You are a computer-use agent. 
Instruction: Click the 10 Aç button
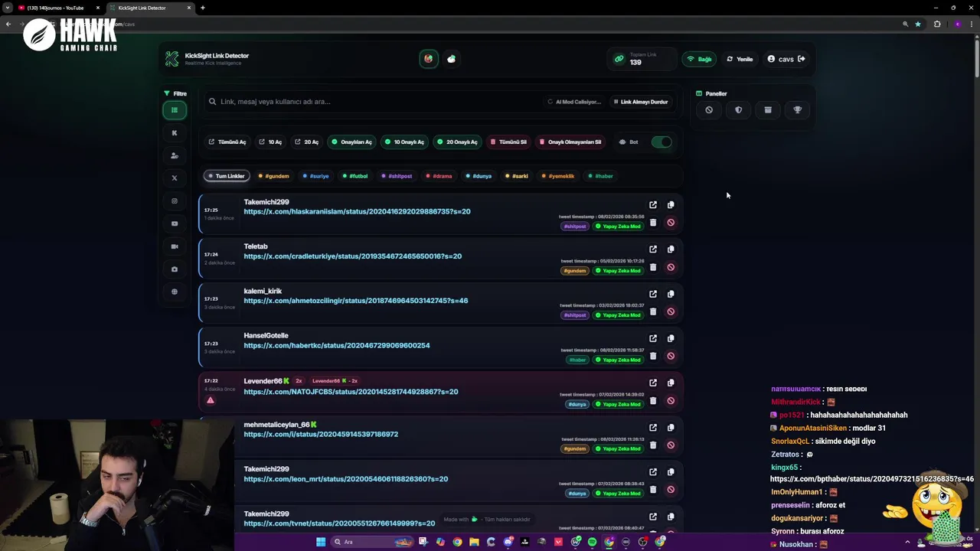tap(270, 142)
